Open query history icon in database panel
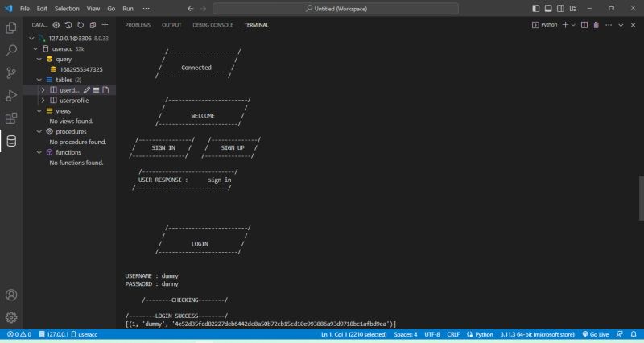Viewport: 644px width, 343px height. coord(68,25)
